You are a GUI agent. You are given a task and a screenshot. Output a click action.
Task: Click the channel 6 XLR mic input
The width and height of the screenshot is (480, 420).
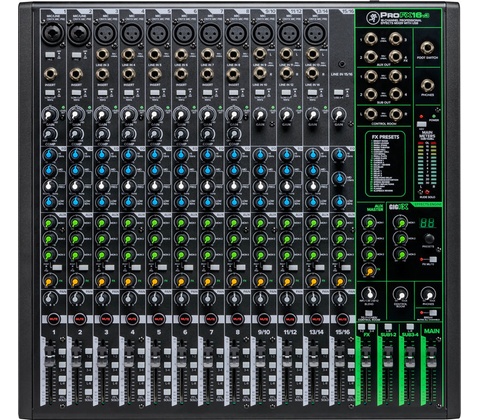pos(184,34)
